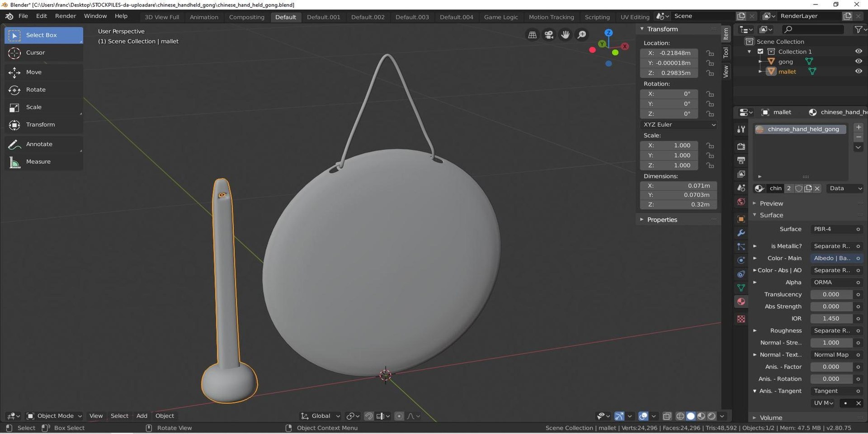Select the Annotate tool
868x434 pixels.
coord(43,144)
